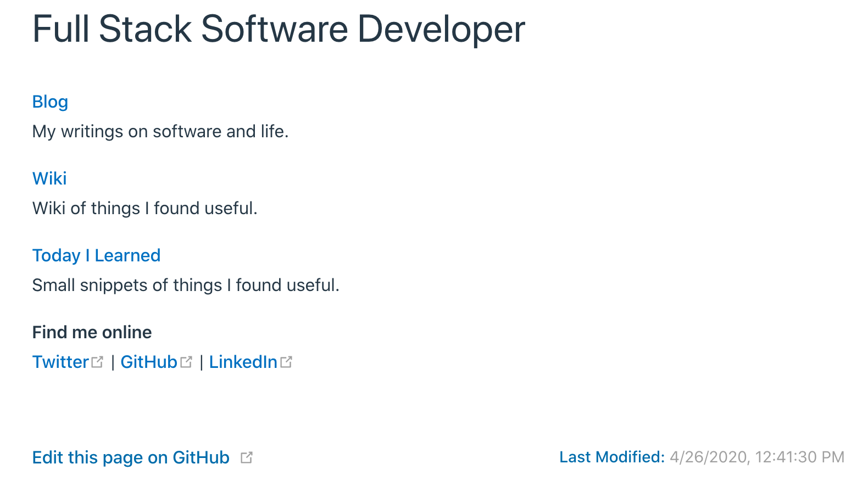Screen dimensions: 868x492
Task: Click the Small snippets of things description
Action: coord(186,286)
